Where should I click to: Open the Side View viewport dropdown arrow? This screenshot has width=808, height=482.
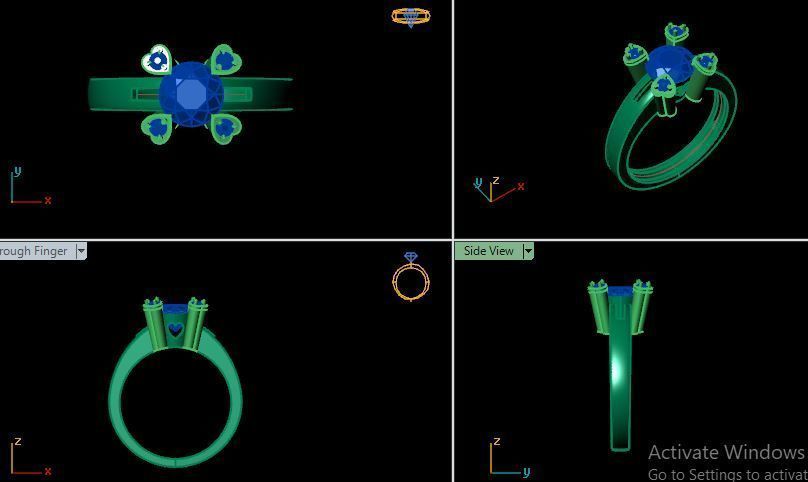(x=528, y=251)
